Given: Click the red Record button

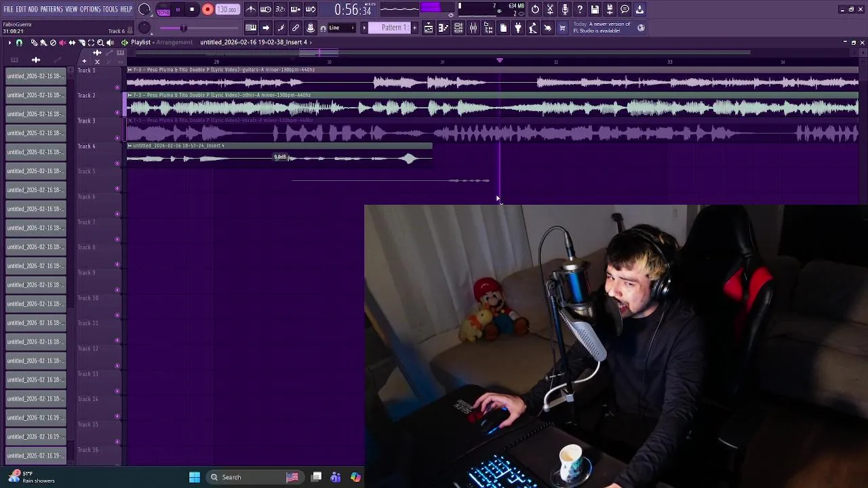Looking at the screenshot, I should pyautogui.click(x=208, y=9).
